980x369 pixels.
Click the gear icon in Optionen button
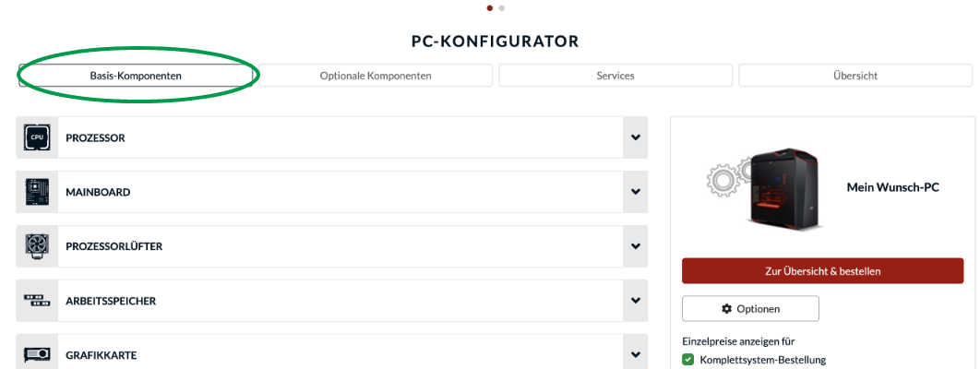click(726, 309)
